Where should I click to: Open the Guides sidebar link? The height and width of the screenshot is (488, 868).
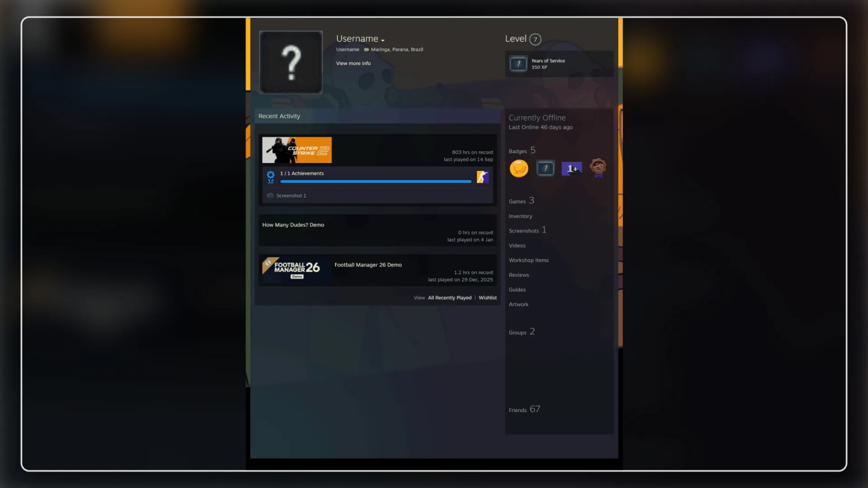517,290
